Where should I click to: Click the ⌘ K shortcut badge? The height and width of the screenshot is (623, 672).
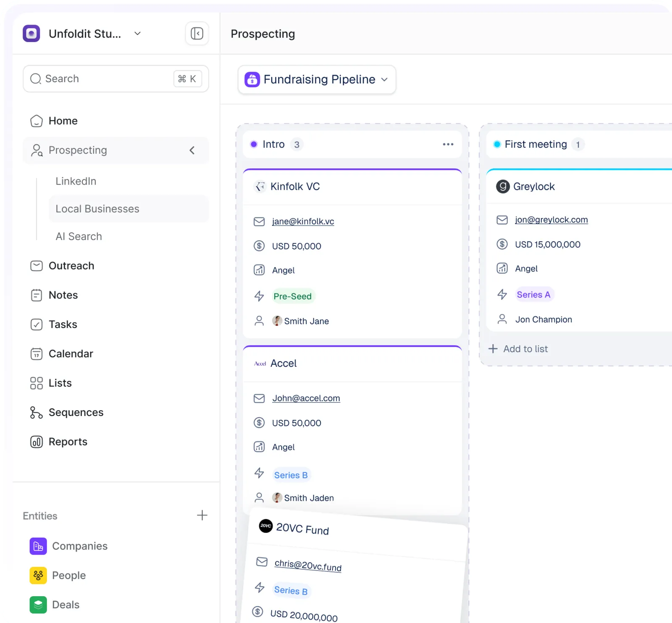[x=187, y=79]
